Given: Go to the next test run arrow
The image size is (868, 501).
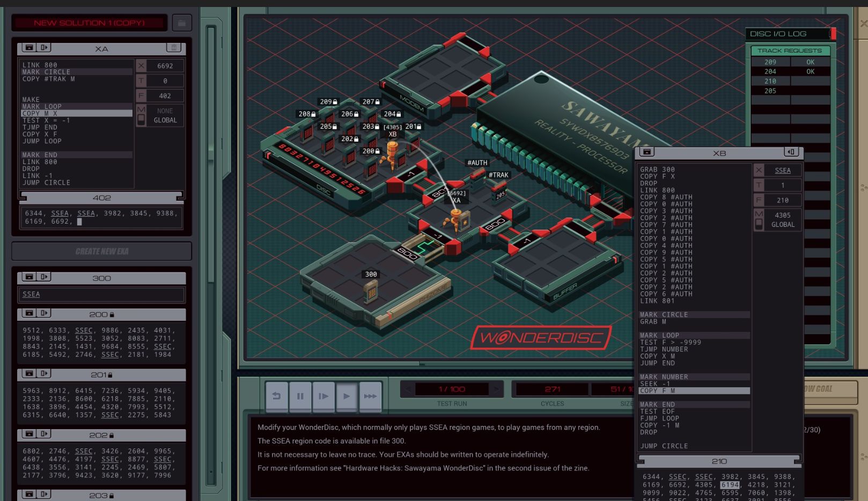Looking at the screenshot, I should [496, 389].
